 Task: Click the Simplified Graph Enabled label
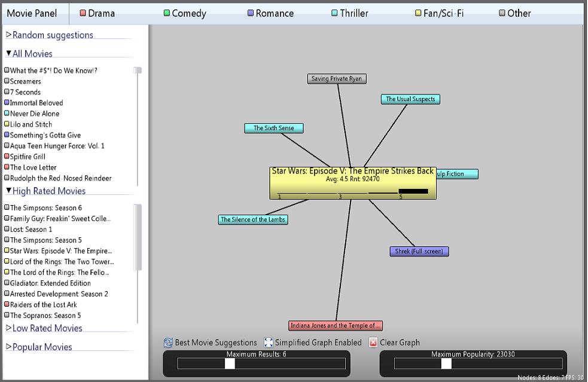pos(318,343)
